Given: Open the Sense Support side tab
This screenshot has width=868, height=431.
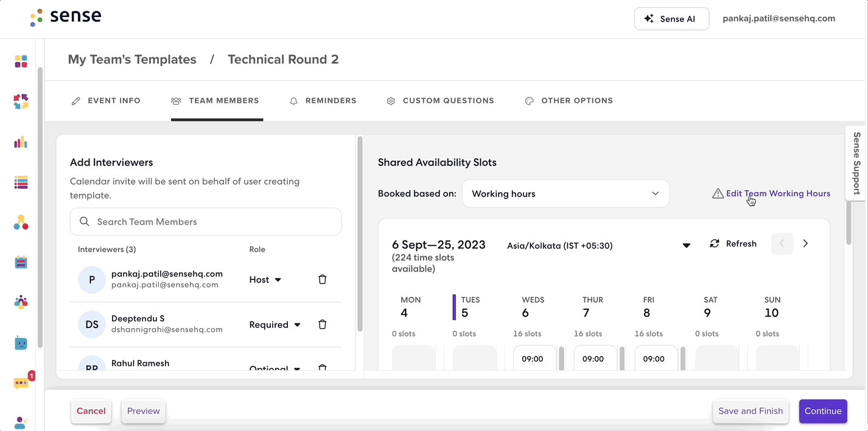Looking at the screenshot, I should [856, 163].
